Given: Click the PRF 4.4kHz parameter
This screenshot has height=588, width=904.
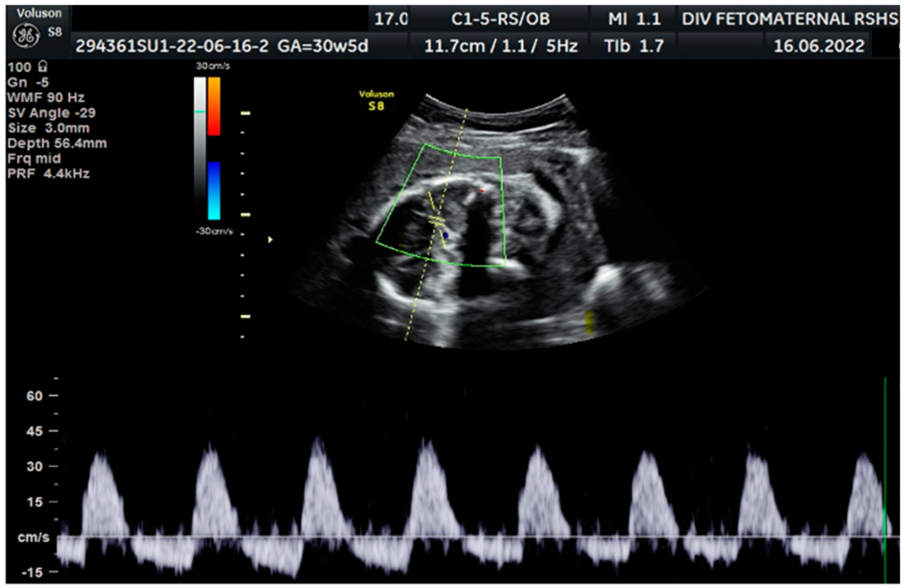Looking at the screenshot, I should [48, 174].
